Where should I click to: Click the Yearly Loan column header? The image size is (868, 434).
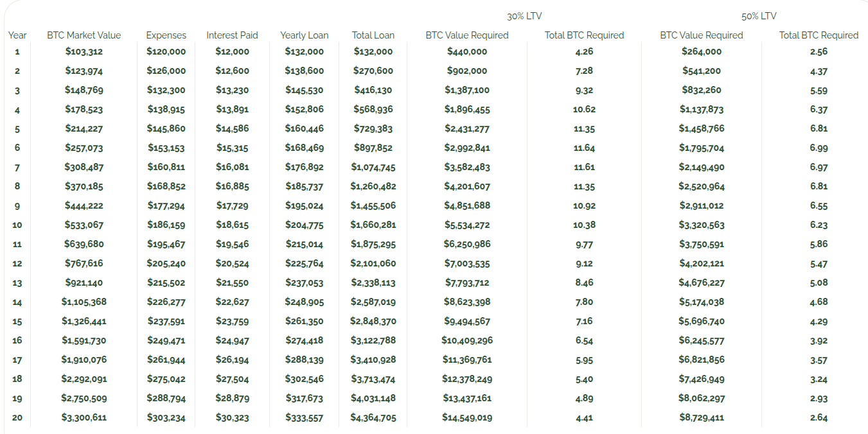point(304,35)
